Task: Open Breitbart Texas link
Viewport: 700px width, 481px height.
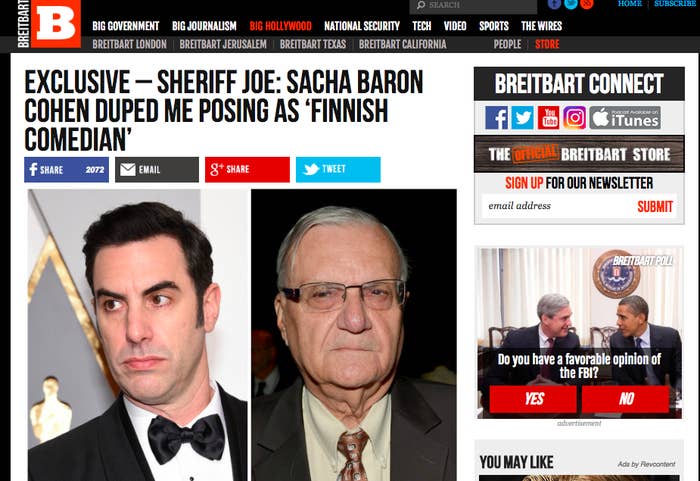Action: pyautogui.click(x=313, y=44)
